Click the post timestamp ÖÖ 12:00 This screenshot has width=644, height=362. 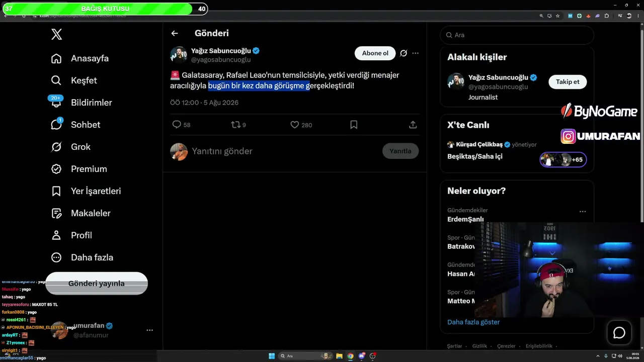coord(204,103)
